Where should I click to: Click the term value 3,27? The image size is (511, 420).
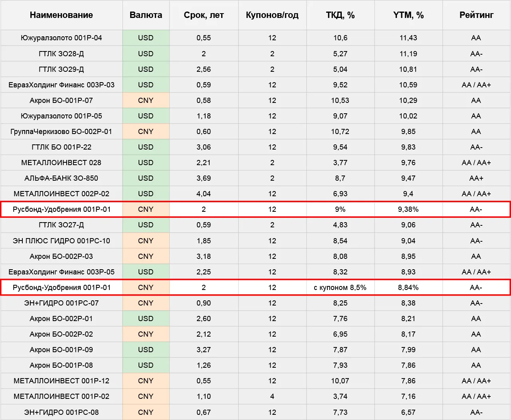[x=204, y=349]
